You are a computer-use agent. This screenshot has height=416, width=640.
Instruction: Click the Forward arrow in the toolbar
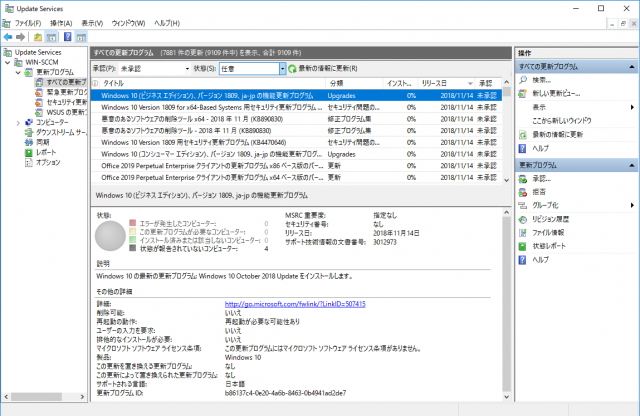(x=21, y=37)
